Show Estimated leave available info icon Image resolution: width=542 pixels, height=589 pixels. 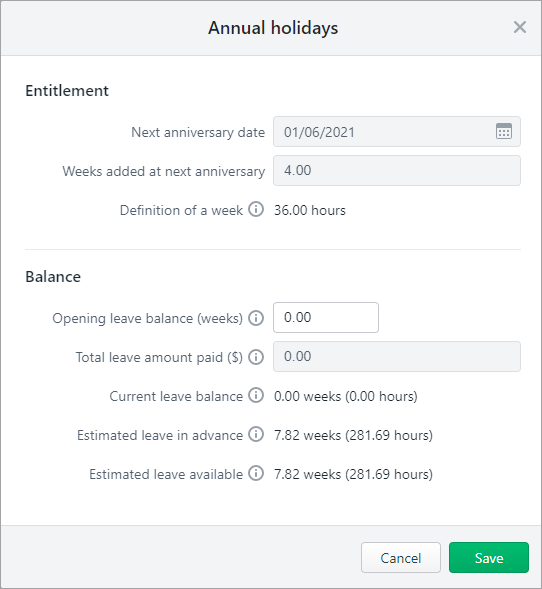pos(256,473)
